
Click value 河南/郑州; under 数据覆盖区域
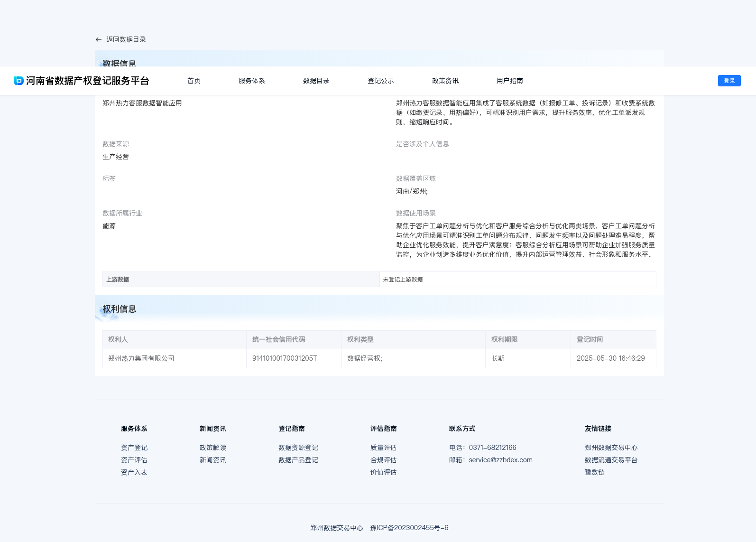click(x=412, y=191)
